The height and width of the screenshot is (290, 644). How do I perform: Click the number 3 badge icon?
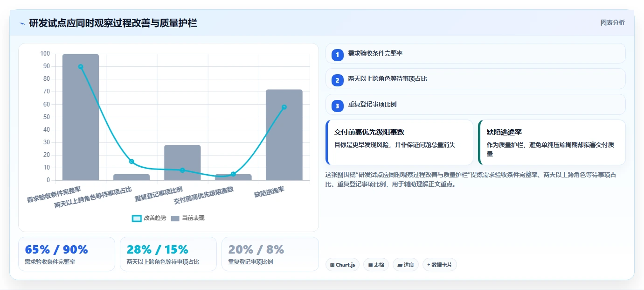pyautogui.click(x=337, y=106)
